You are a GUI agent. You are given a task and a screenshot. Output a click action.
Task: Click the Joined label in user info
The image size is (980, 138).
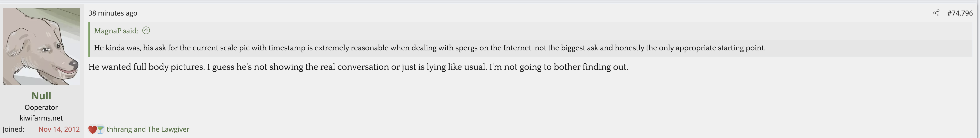(x=13, y=129)
